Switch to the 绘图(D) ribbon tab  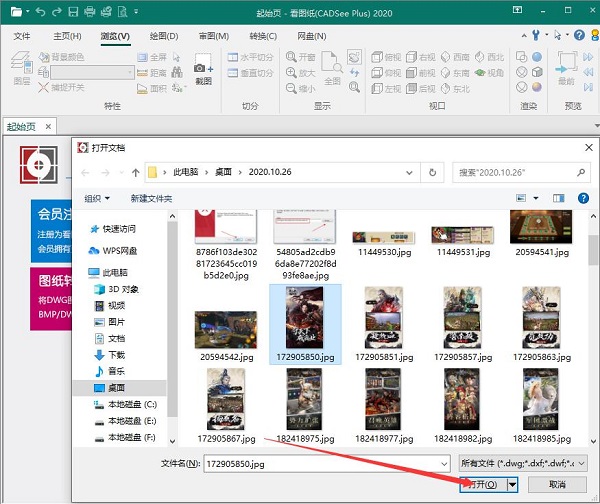162,36
